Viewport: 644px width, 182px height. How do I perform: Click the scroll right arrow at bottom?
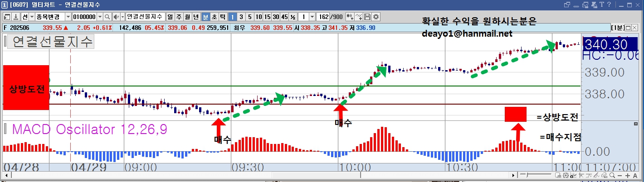click(513, 175)
